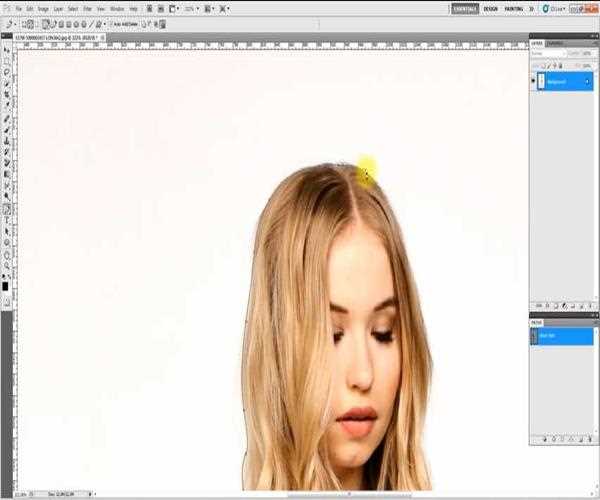Screen dimensions: 600x500
Task: Launch Bridge from the application bar
Action: tap(148, 8)
